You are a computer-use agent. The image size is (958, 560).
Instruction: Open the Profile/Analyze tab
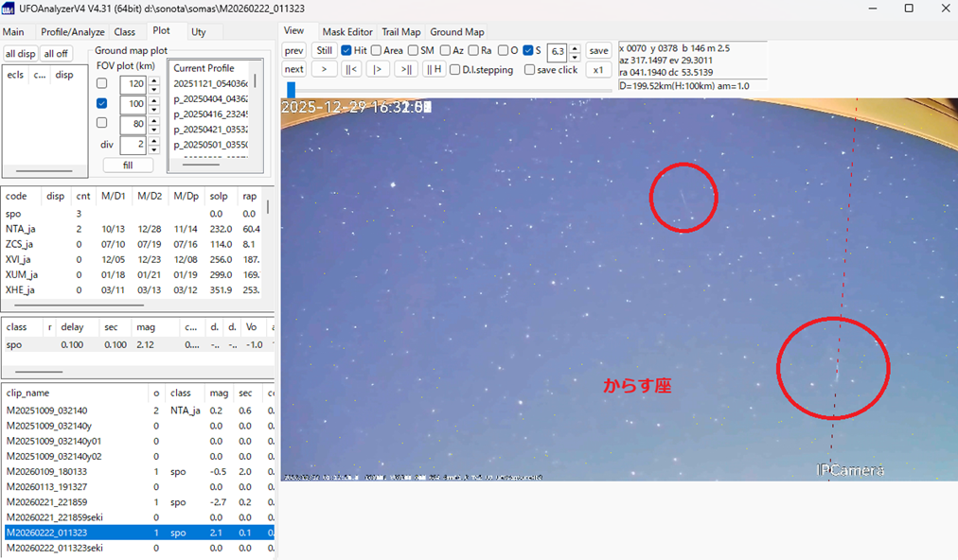[x=72, y=32]
